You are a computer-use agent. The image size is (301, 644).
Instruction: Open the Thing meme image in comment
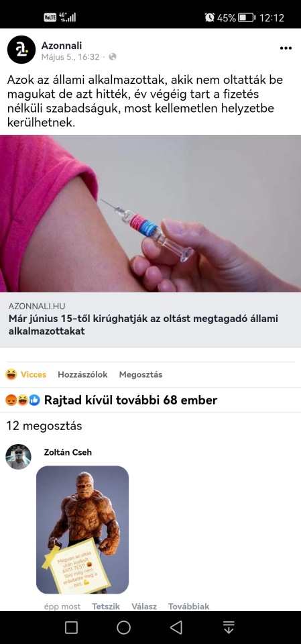pos(82,530)
